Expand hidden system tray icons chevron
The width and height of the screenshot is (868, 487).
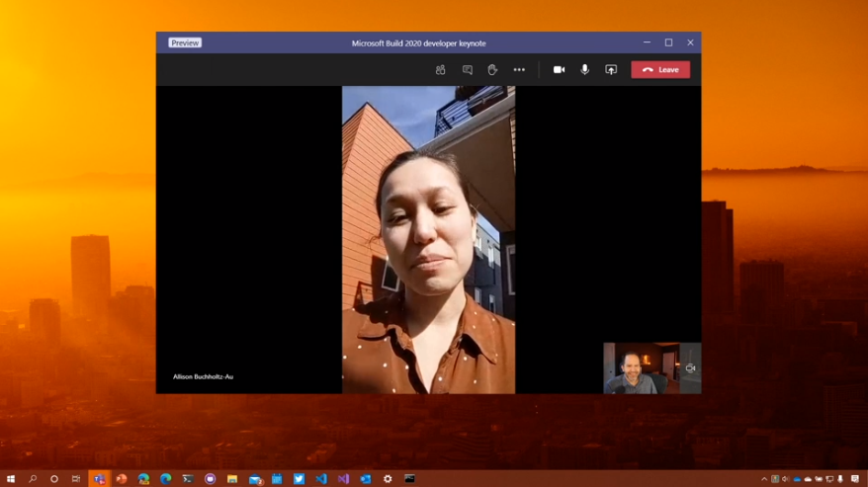tap(764, 479)
